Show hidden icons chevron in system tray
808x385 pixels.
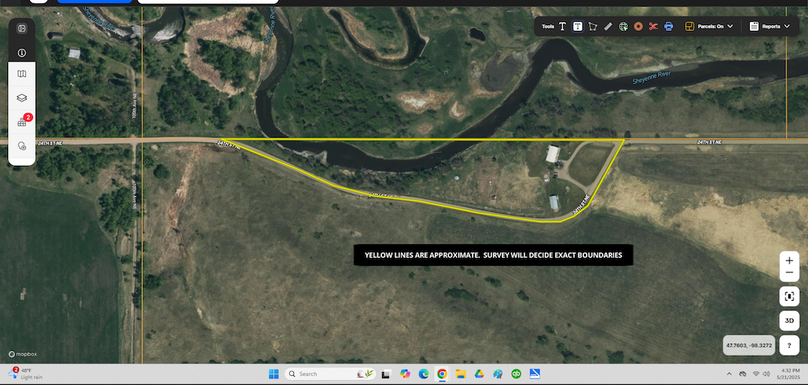729,374
